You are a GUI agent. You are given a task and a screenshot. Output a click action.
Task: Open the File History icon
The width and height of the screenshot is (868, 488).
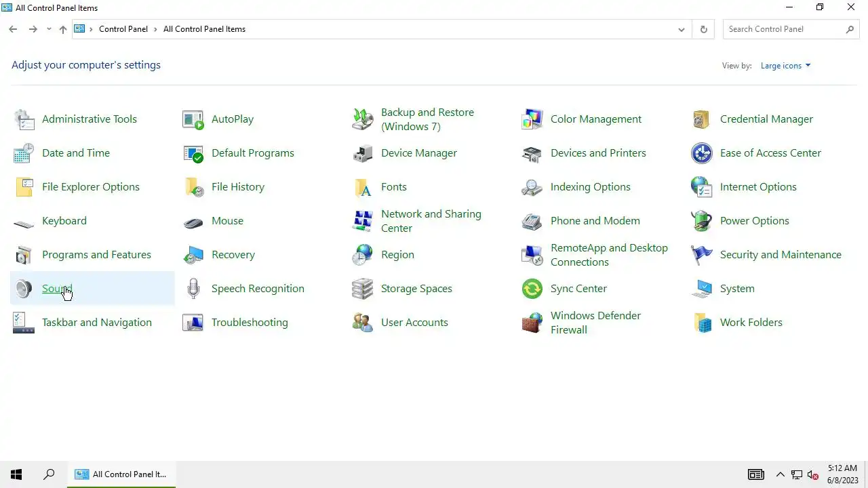193,187
